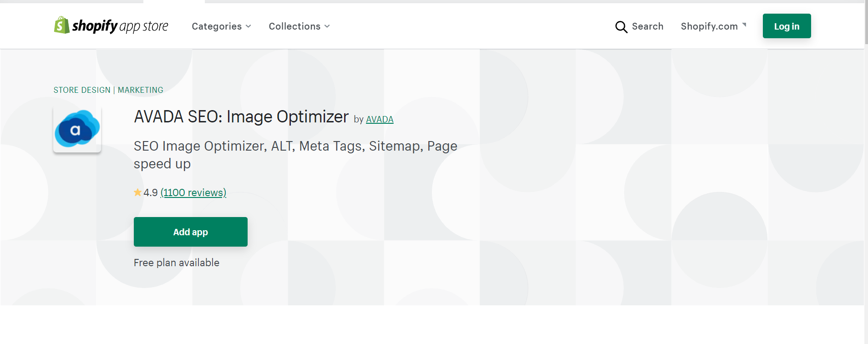This screenshot has width=868, height=344.
Task: Click the Add app button
Action: (190, 232)
